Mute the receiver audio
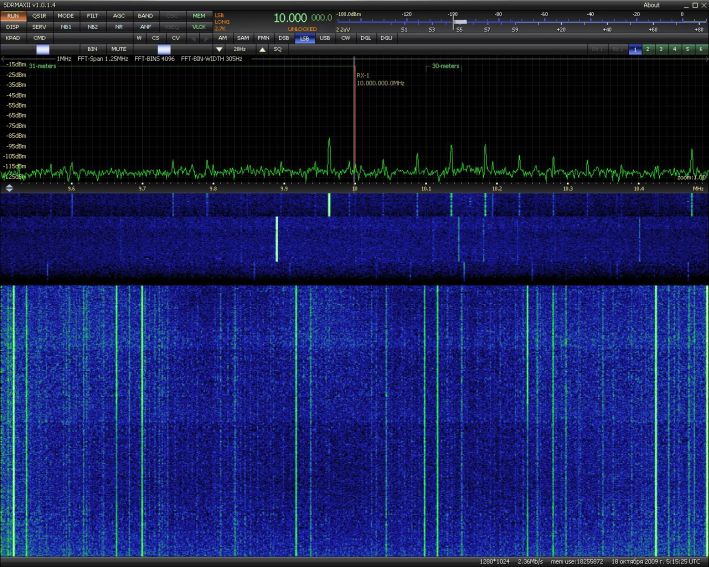Image resolution: width=709 pixels, height=567 pixels. click(x=119, y=49)
